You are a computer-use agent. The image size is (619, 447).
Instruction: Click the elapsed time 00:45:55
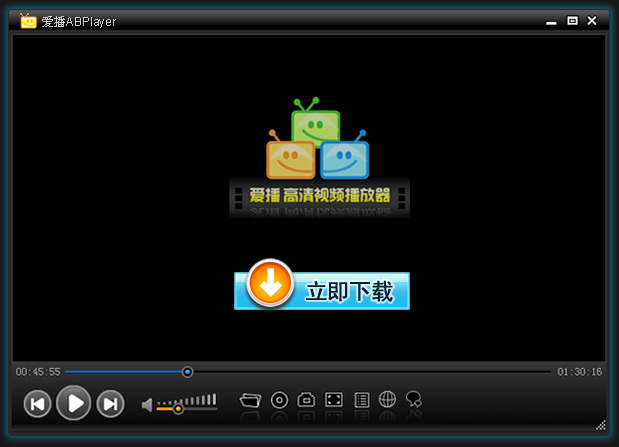tap(38, 372)
